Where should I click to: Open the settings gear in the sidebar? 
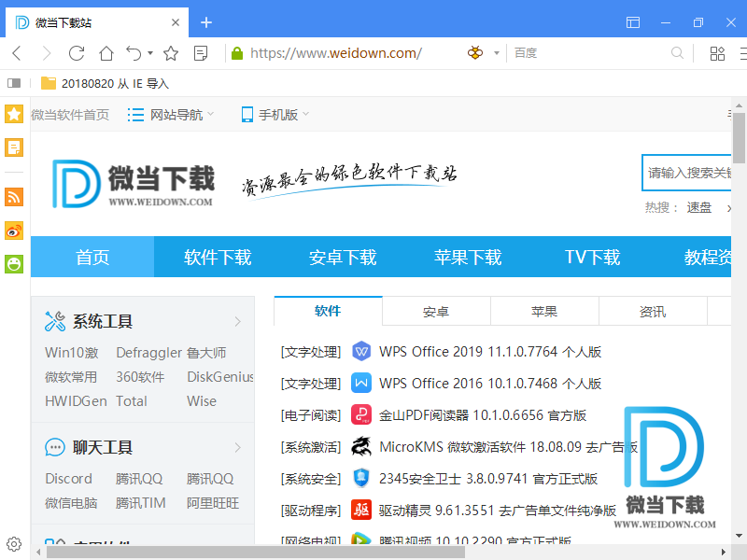pyautogui.click(x=14, y=544)
